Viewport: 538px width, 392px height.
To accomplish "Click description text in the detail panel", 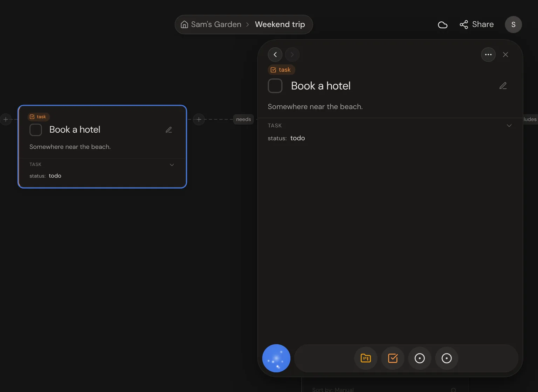I will tap(315, 107).
